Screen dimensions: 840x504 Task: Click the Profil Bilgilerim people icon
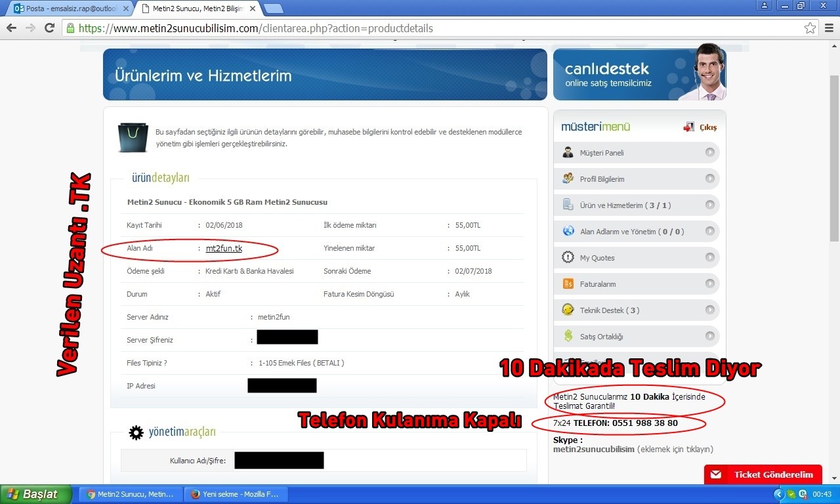(568, 179)
